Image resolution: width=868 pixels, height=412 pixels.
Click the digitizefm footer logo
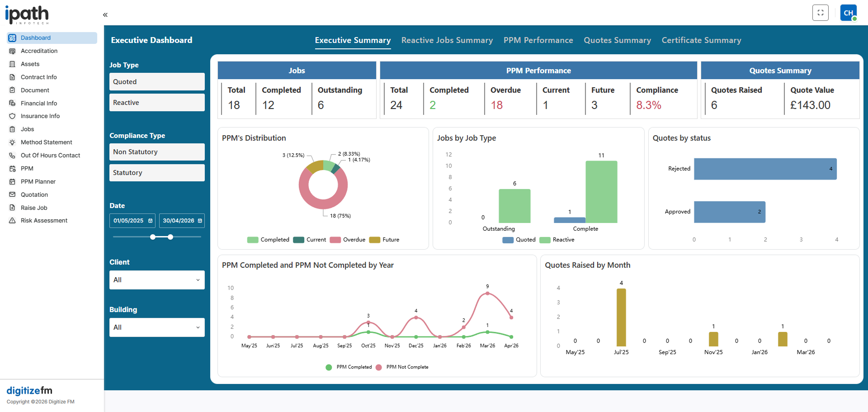(29, 390)
